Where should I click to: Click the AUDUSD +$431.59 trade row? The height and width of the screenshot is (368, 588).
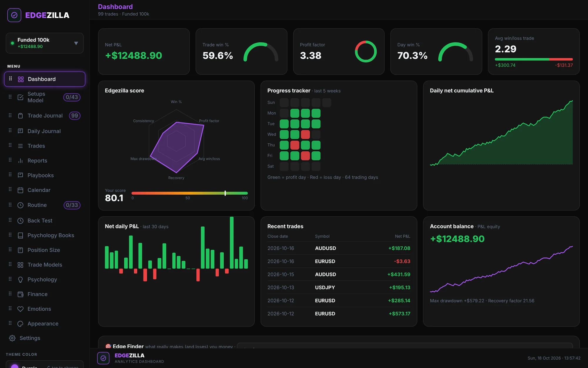[x=339, y=274]
